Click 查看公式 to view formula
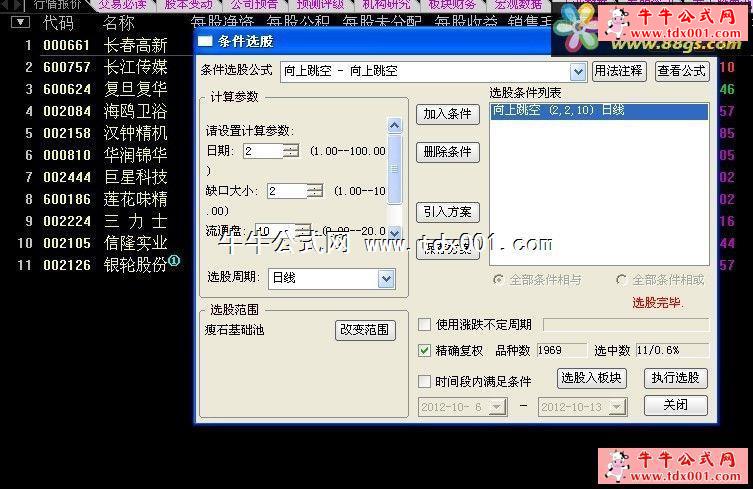The image size is (753, 489). pos(682,72)
